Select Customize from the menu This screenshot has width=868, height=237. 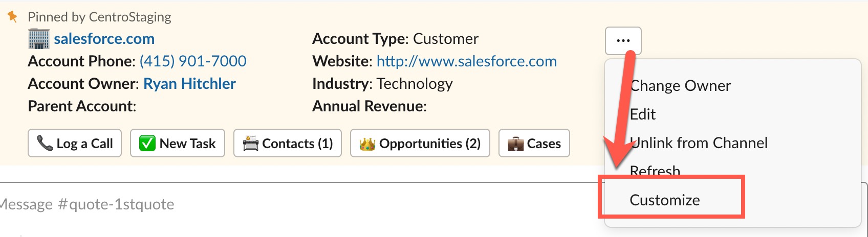664,200
